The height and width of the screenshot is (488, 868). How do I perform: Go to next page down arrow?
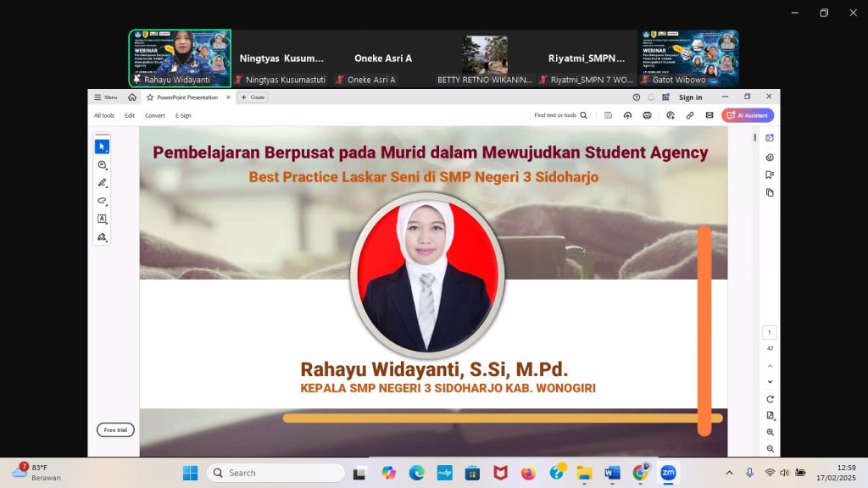tap(770, 382)
